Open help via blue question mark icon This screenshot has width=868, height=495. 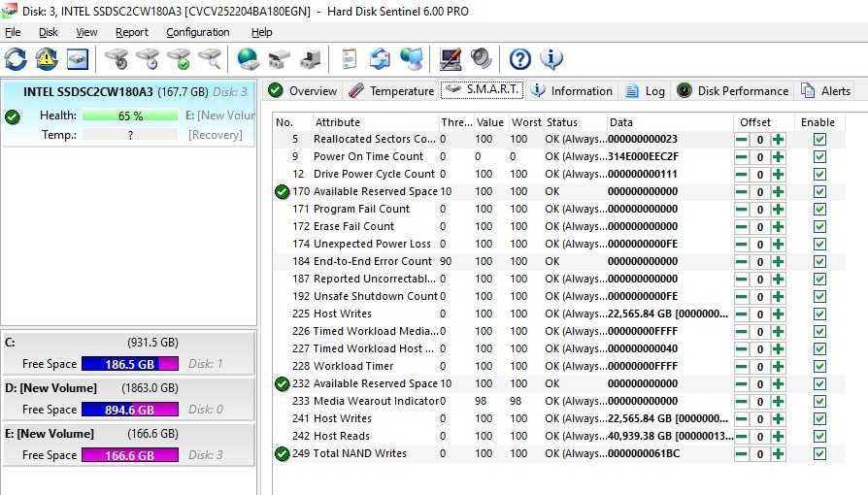click(519, 58)
